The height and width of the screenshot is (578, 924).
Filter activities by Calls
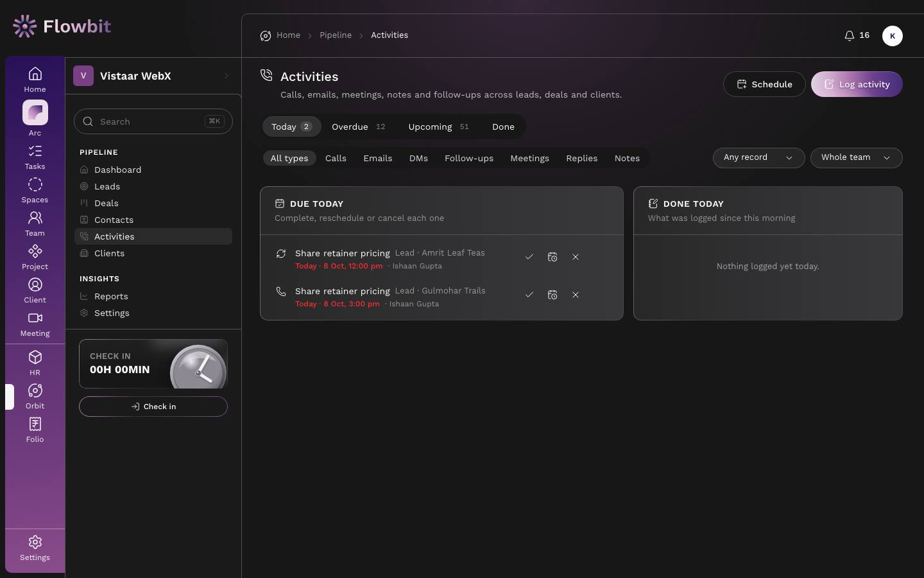click(x=336, y=158)
